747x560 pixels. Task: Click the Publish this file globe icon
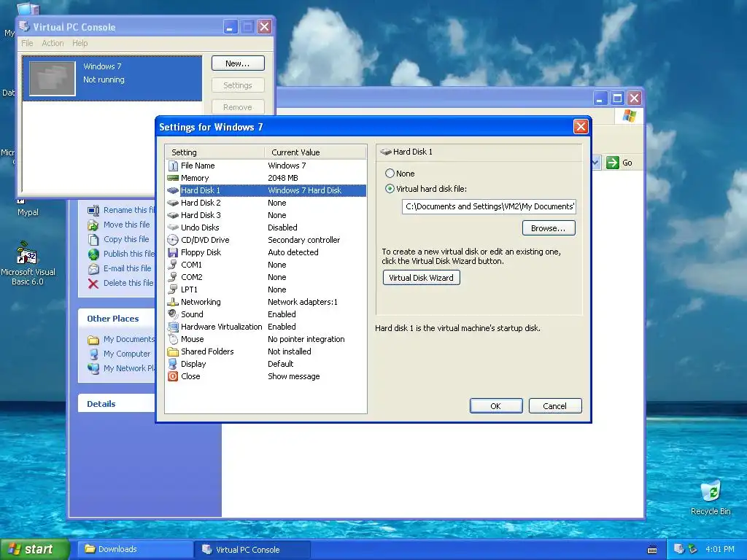pos(93,254)
